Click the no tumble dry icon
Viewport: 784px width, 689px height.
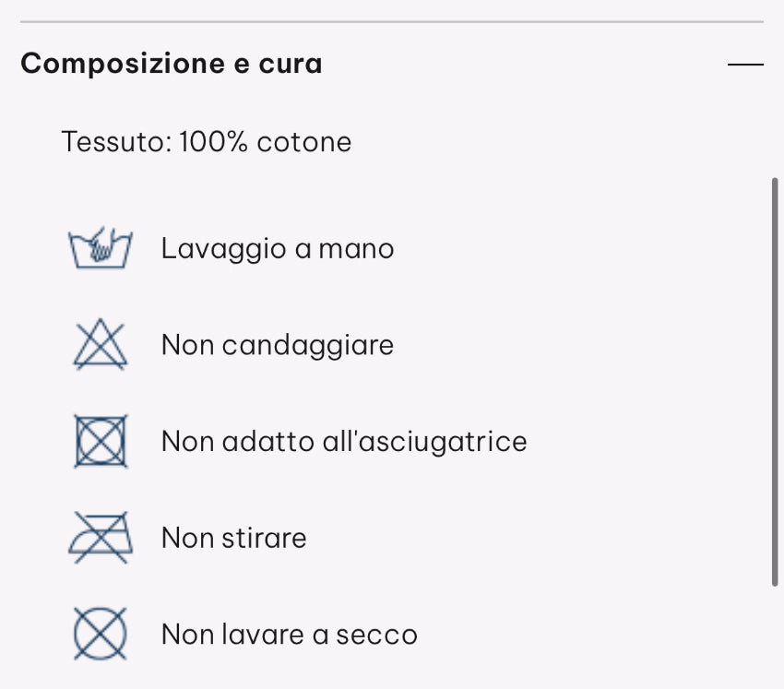coord(101,441)
